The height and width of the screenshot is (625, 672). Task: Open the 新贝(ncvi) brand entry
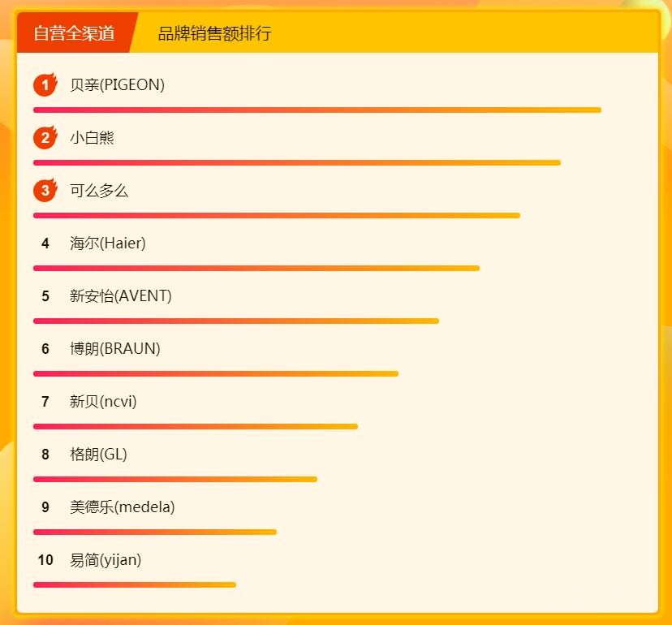tap(103, 402)
